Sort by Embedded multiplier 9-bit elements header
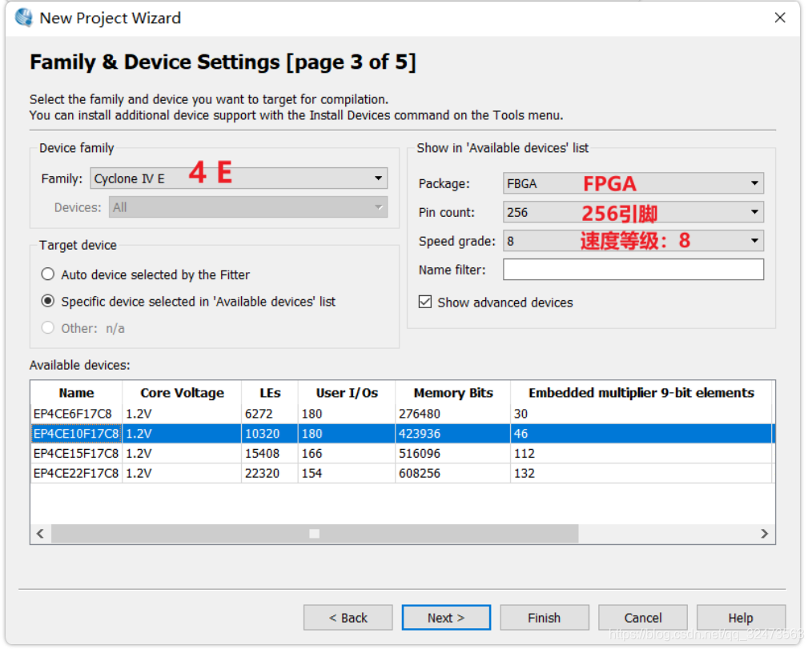The height and width of the screenshot is (649, 812). (641, 393)
